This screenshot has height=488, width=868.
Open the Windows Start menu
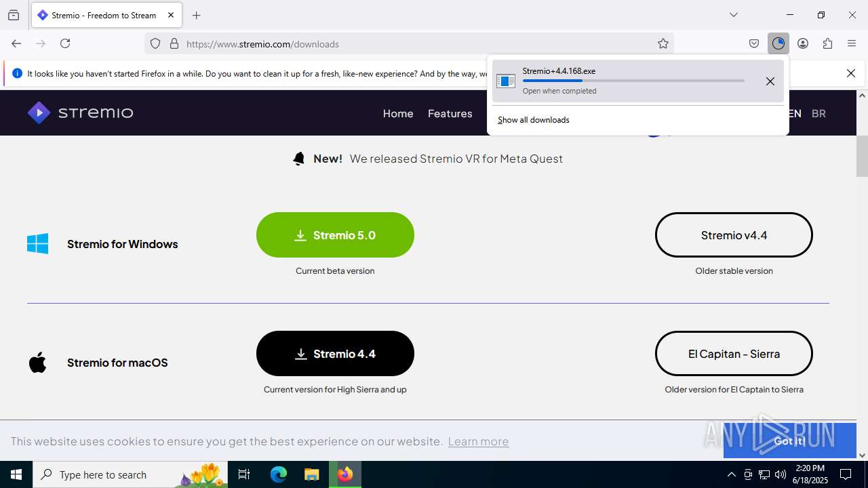coord(16,474)
